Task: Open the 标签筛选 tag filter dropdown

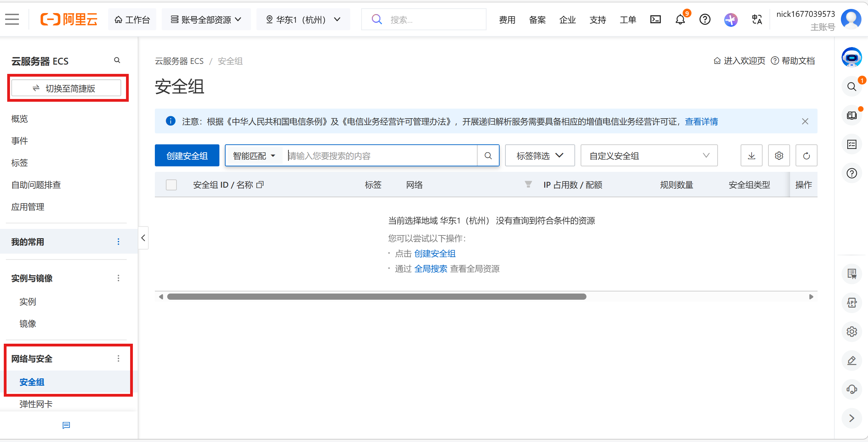Action: 540,156
